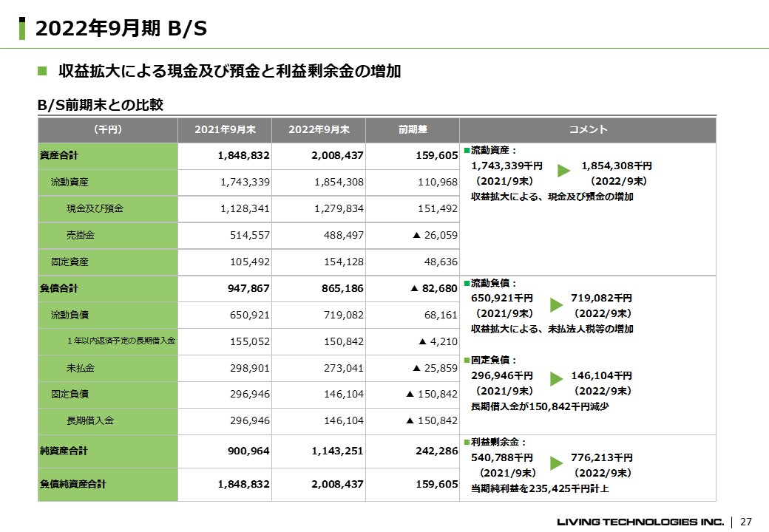Click the value "105,492"
This screenshot has width=769, height=532.
[250, 262]
